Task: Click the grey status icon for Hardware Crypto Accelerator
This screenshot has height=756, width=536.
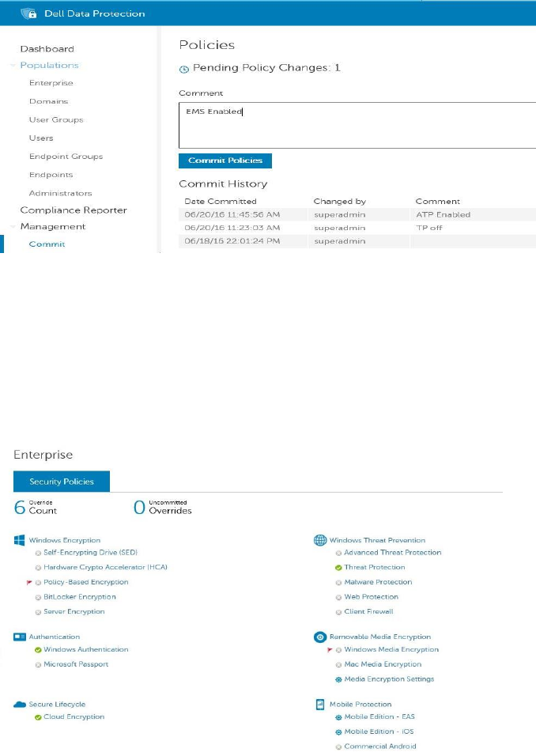Action: pyautogui.click(x=38, y=568)
